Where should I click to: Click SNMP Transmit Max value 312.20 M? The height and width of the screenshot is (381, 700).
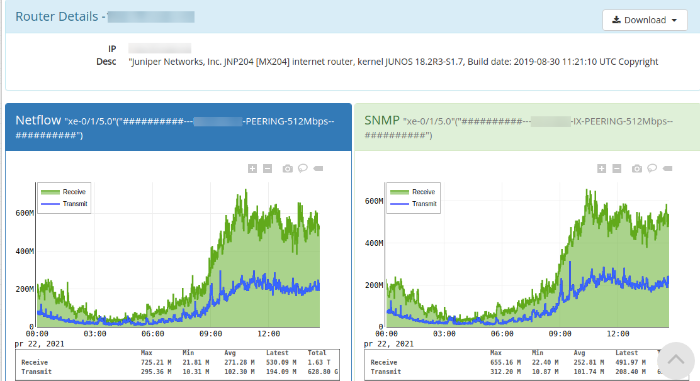click(x=505, y=371)
